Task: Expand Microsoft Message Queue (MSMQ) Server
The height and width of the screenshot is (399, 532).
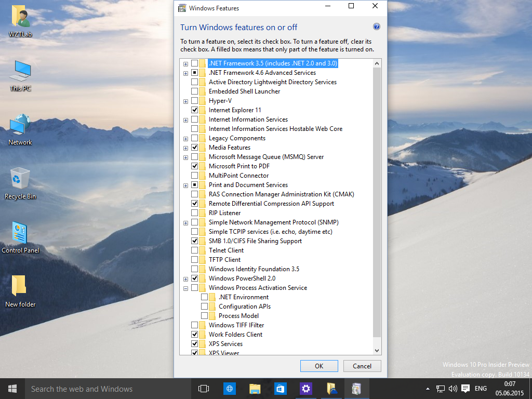Action: pyautogui.click(x=185, y=157)
